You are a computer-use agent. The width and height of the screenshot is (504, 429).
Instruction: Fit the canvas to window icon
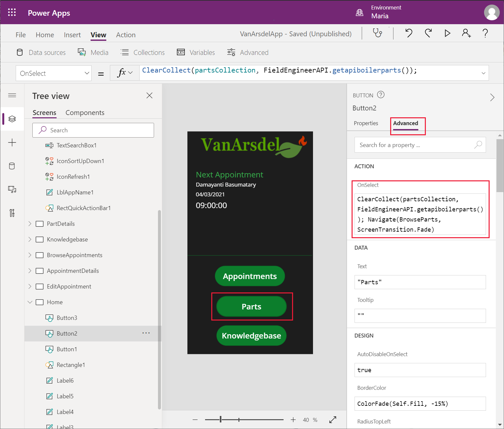(x=333, y=420)
